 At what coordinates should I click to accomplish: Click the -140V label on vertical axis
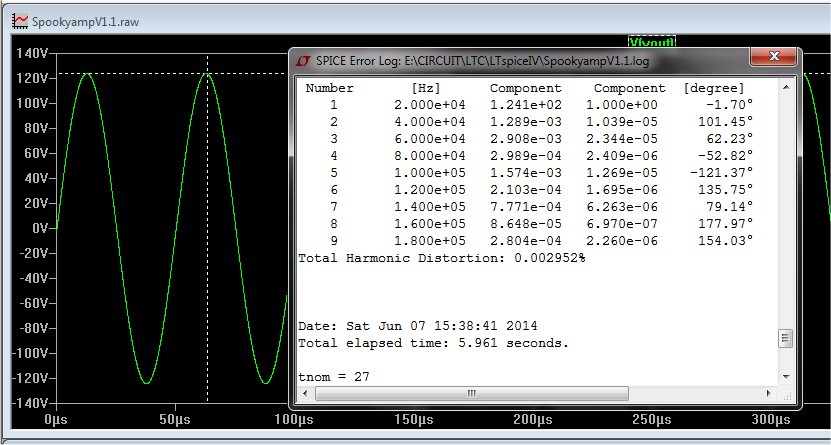30,403
